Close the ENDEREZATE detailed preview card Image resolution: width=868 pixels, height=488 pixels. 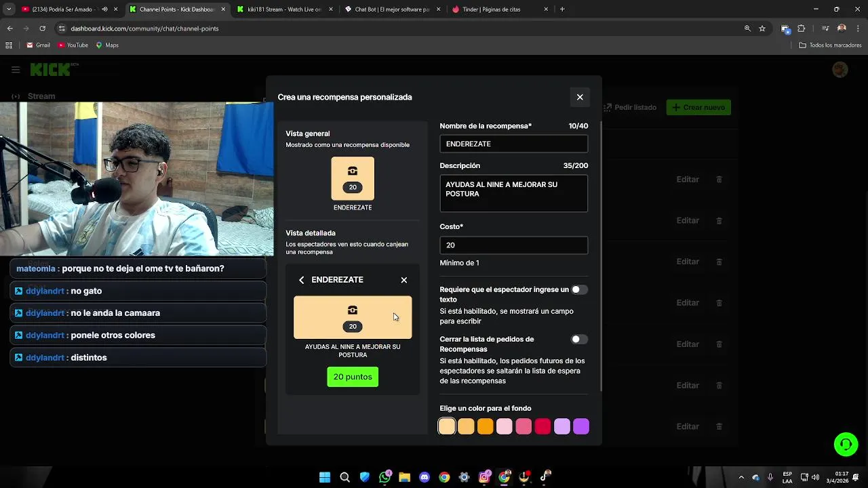point(404,280)
